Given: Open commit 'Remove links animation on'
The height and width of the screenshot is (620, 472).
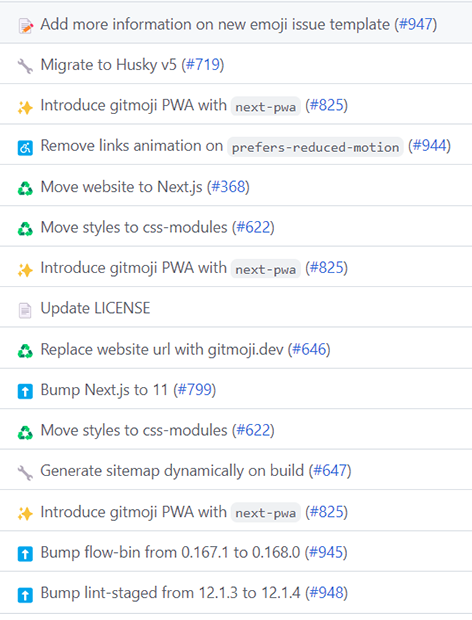Looking at the screenshot, I should [x=132, y=146].
